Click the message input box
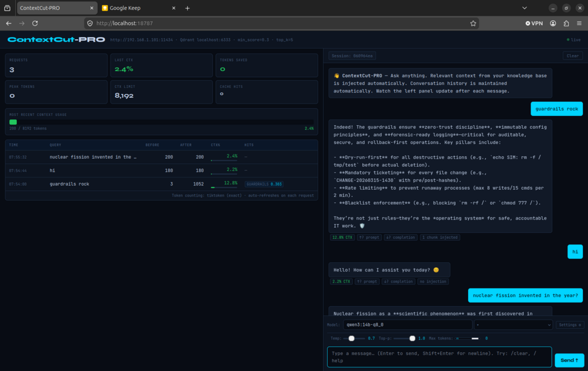The width and height of the screenshot is (588, 371). click(439, 357)
